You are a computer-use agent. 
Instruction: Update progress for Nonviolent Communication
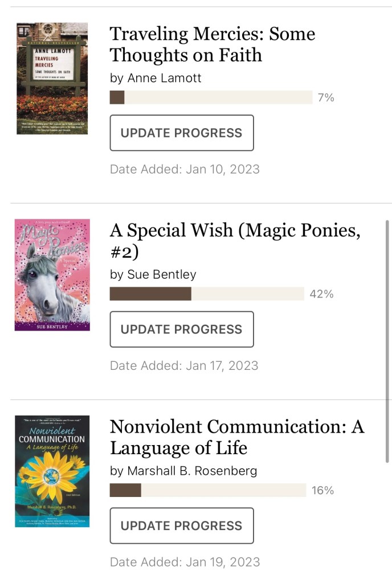click(181, 525)
